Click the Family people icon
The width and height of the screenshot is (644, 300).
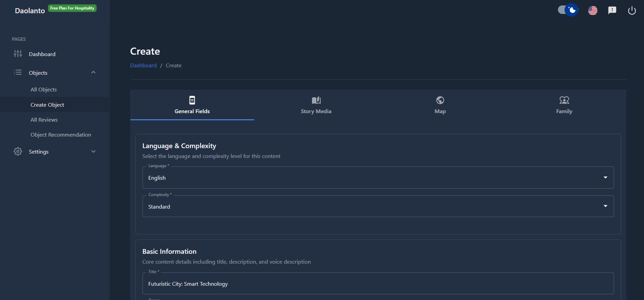(x=564, y=100)
